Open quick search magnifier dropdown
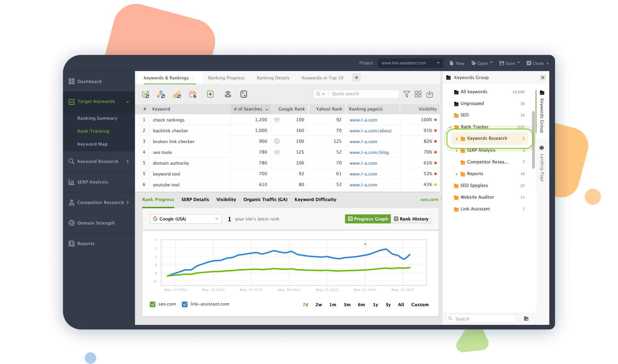The height and width of the screenshot is (364, 618). pyautogui.click(x=321, y=94)
